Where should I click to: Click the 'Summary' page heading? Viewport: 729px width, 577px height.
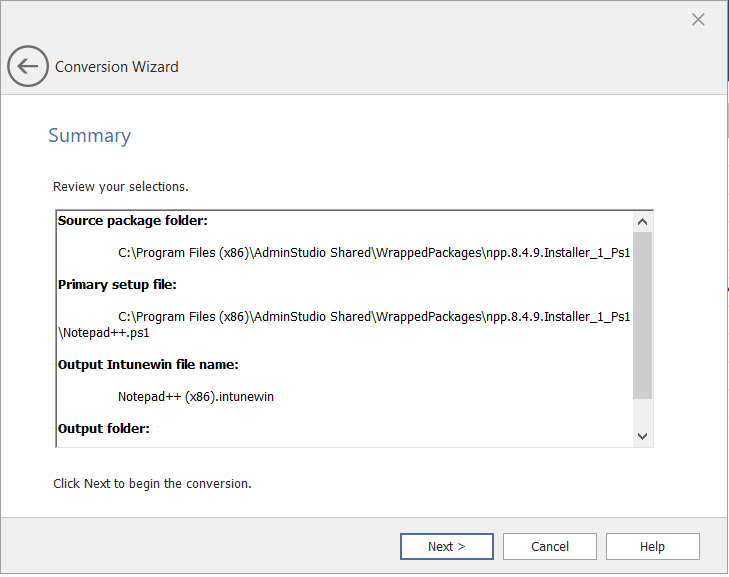89,136
